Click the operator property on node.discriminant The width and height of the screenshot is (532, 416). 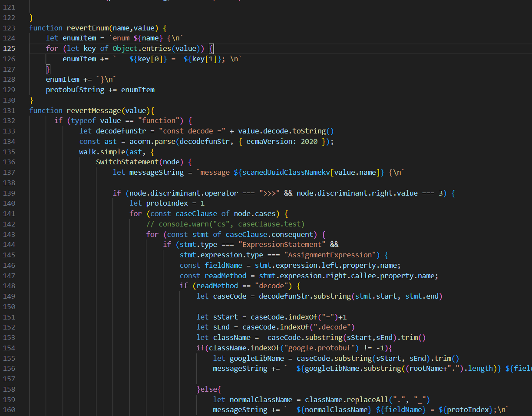coord(221,193)
